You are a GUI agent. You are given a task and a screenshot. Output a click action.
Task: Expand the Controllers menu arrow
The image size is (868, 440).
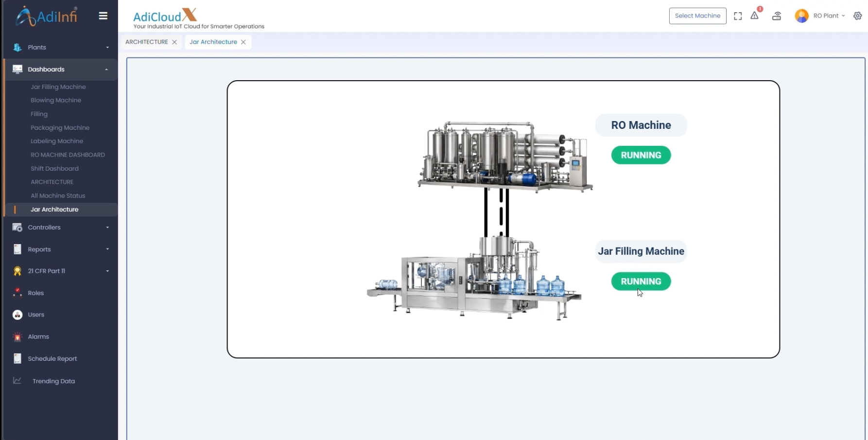107,228
